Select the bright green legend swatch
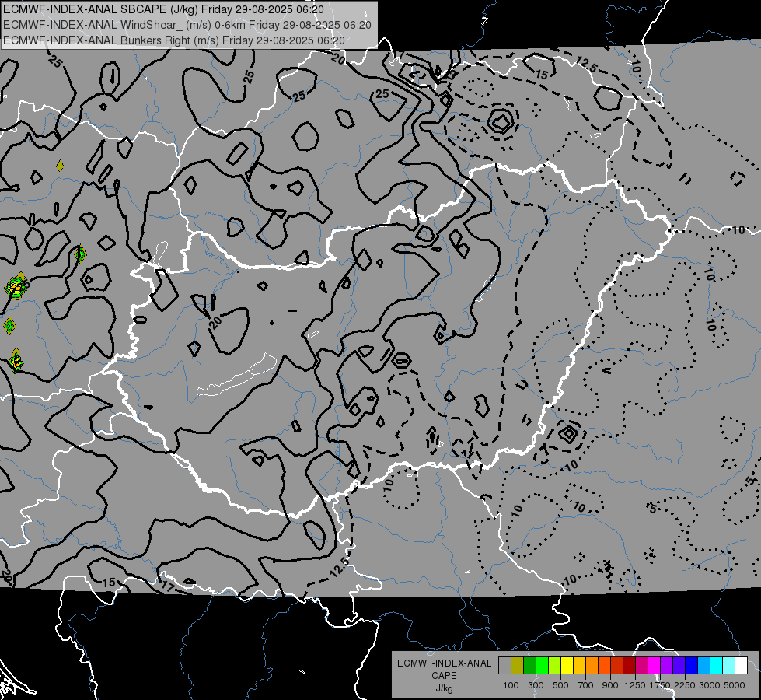 542,666
